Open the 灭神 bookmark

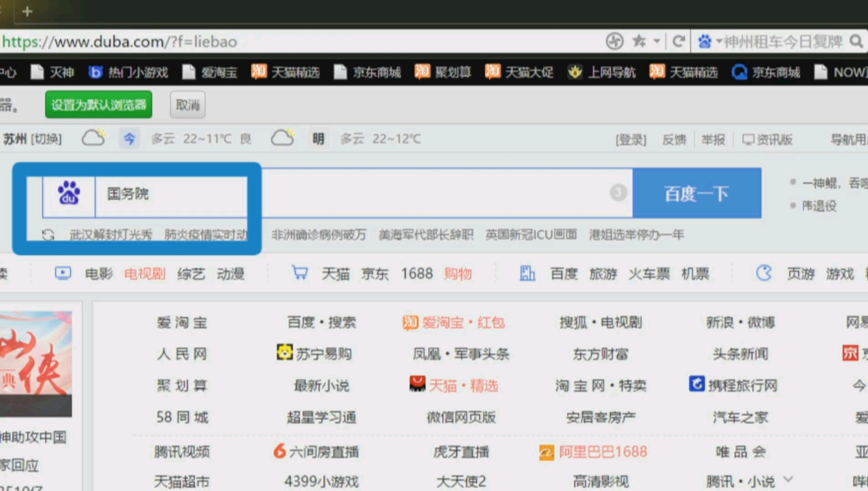[x=52, y=72]
